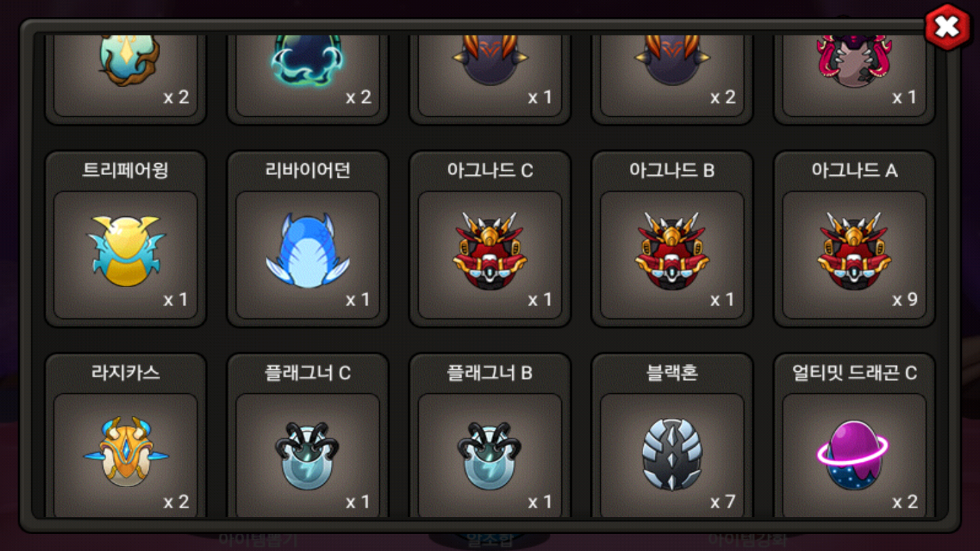Image resolution: width=980 pixels, height=551 pixels.
Task: Select the 블랙혼 armored egg
Action: tap(672, 454)
